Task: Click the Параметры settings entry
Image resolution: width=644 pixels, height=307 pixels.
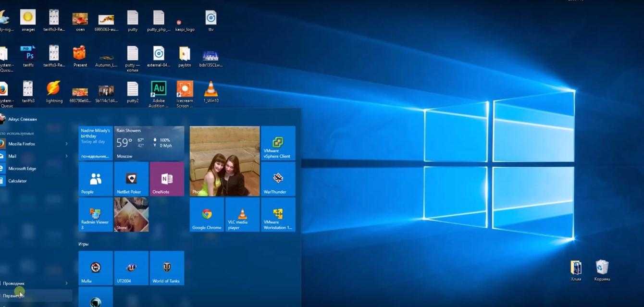Action: pyautogui.click(x=14, y=296)
